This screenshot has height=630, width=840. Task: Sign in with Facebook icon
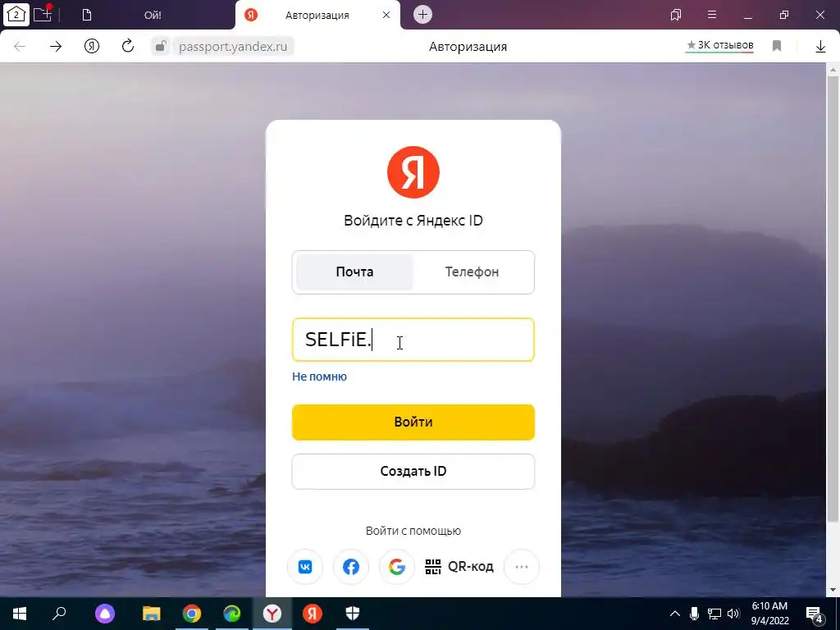(351, 567)
